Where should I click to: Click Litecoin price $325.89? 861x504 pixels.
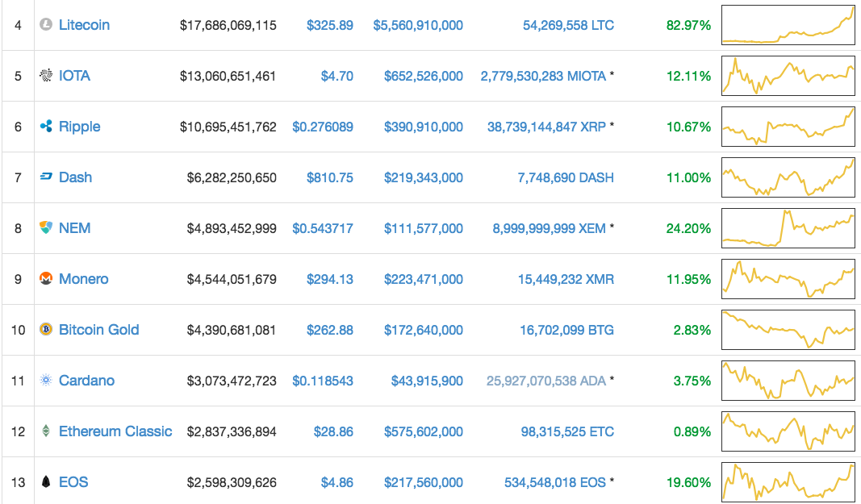click(x=329, y=25)
